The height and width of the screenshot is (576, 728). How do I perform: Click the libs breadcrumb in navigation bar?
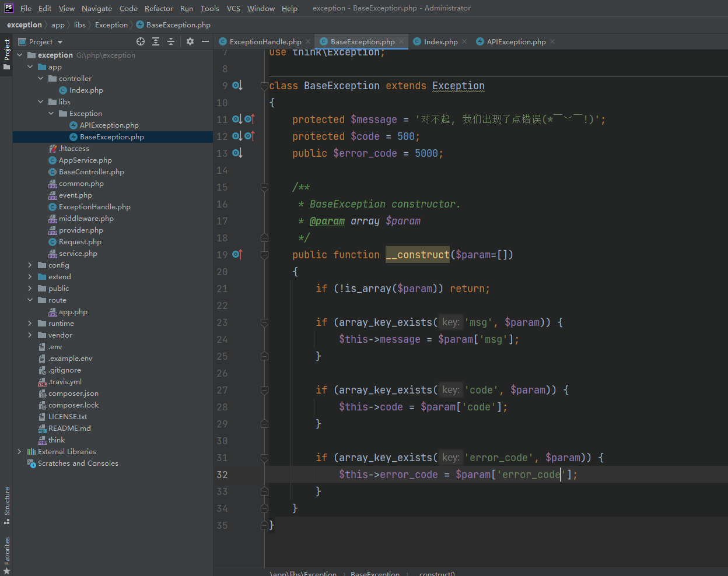[x=80, y=25]
